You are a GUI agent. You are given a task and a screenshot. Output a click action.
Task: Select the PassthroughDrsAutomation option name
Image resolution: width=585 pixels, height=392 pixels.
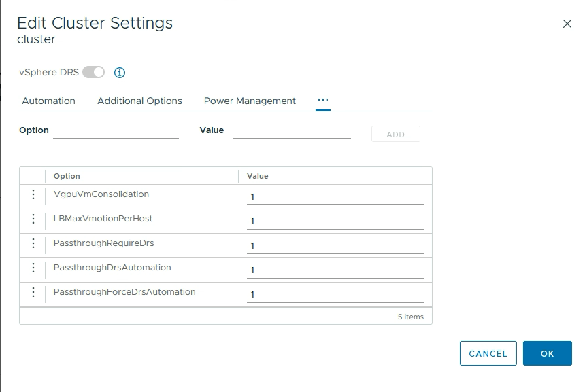tap(112, 268)
